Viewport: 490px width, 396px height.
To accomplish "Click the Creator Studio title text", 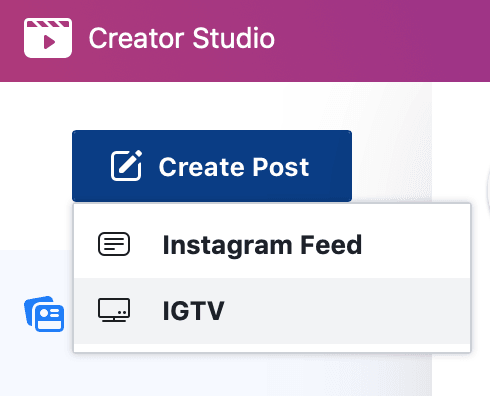I will 182,38.
